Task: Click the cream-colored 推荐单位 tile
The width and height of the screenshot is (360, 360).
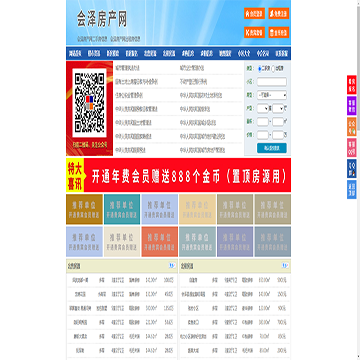Action: coord(122,242)
